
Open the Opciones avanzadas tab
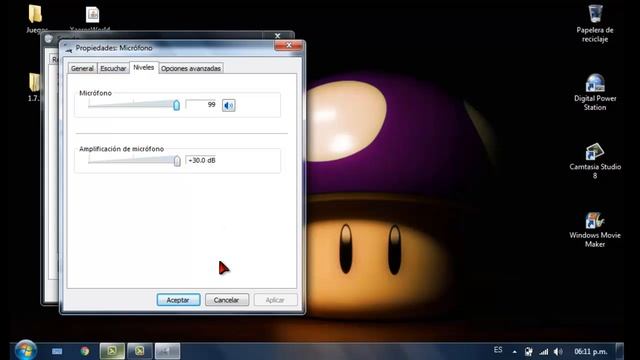tap(191, 68)
